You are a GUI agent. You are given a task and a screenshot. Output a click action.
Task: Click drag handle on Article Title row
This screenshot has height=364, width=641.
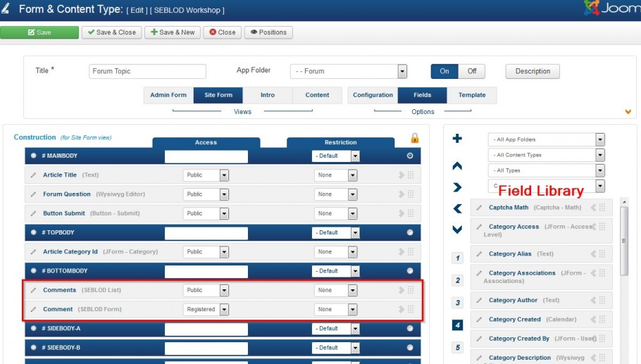411,175
